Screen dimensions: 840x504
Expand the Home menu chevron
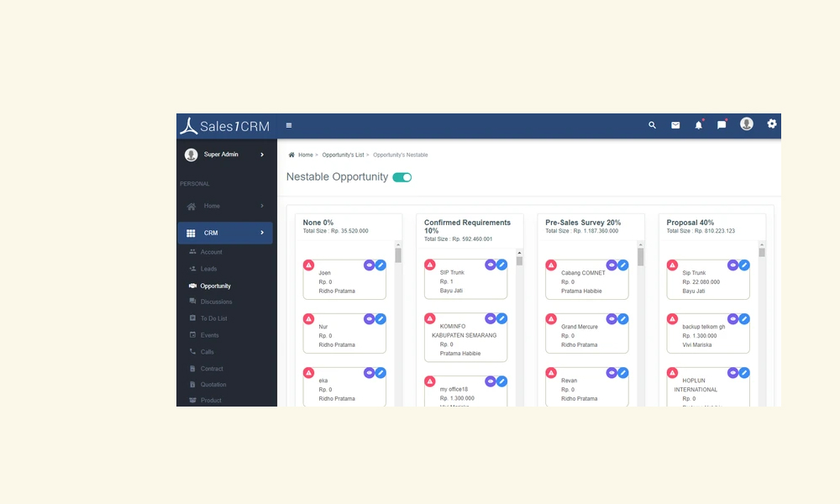point(262,206)
